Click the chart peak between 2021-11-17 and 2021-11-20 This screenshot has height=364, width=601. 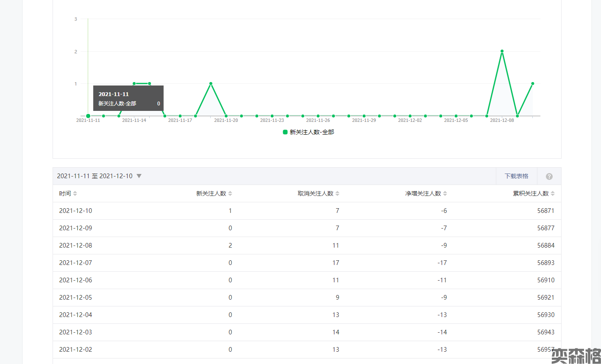tap(211, 84)
